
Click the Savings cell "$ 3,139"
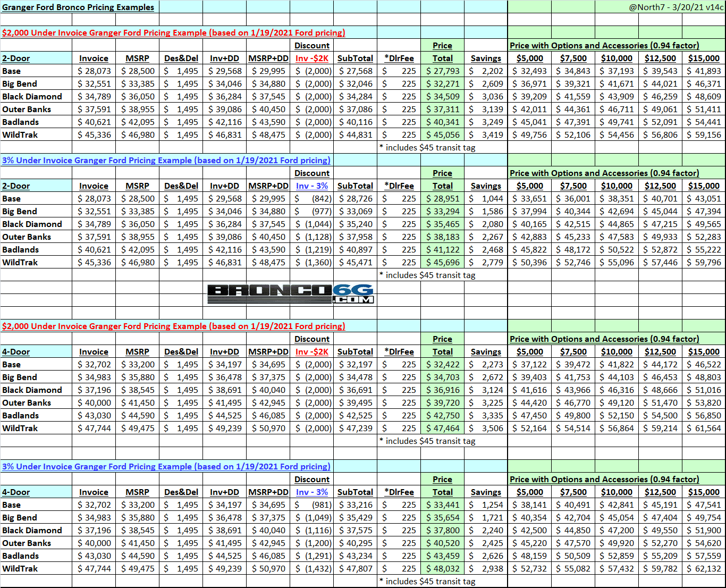(x=486, y=110)
